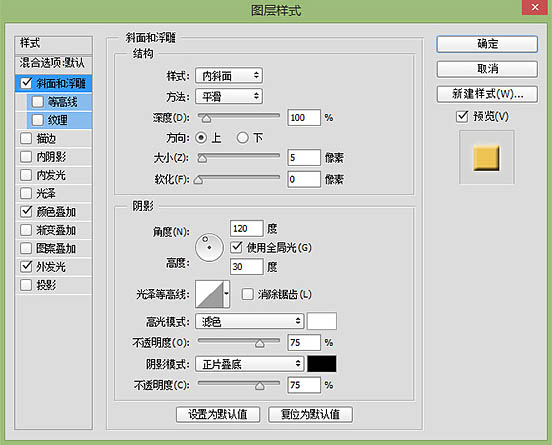
Task: Select the 外发光 style entry
Action: coord(54,267)
